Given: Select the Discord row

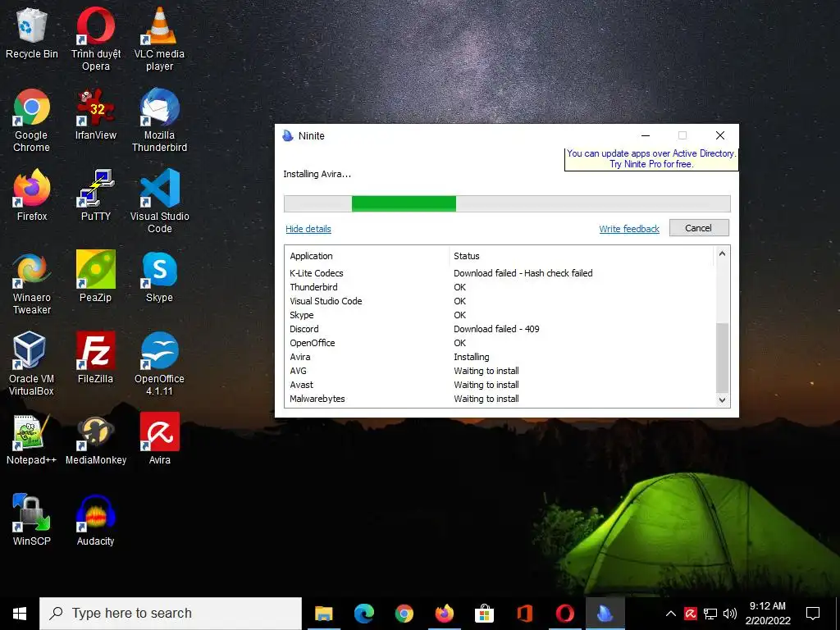Looking at the screenshot, I should tap(500, 329).
